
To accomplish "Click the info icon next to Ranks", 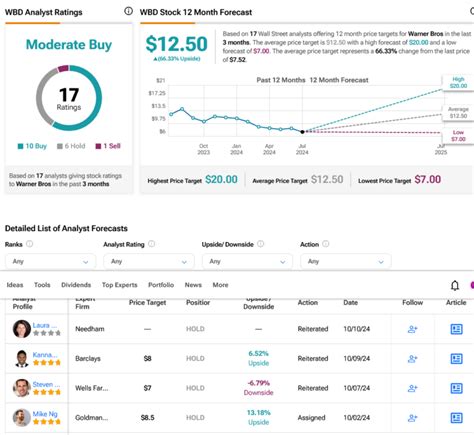I will [x=30, y=244].
